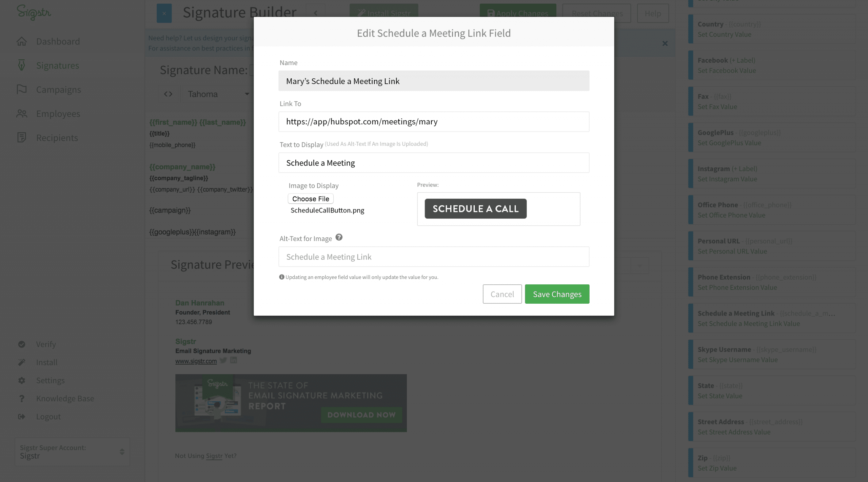Click the HTML source code brackets icon
This screenshot has width=868, height=482.
[x=168, y=94]
